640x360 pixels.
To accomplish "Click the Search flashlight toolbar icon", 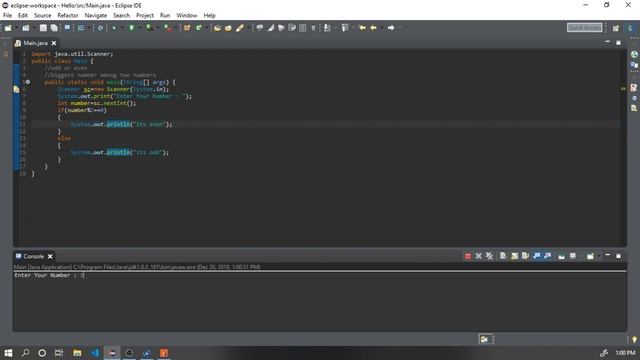I will (240, 28).
